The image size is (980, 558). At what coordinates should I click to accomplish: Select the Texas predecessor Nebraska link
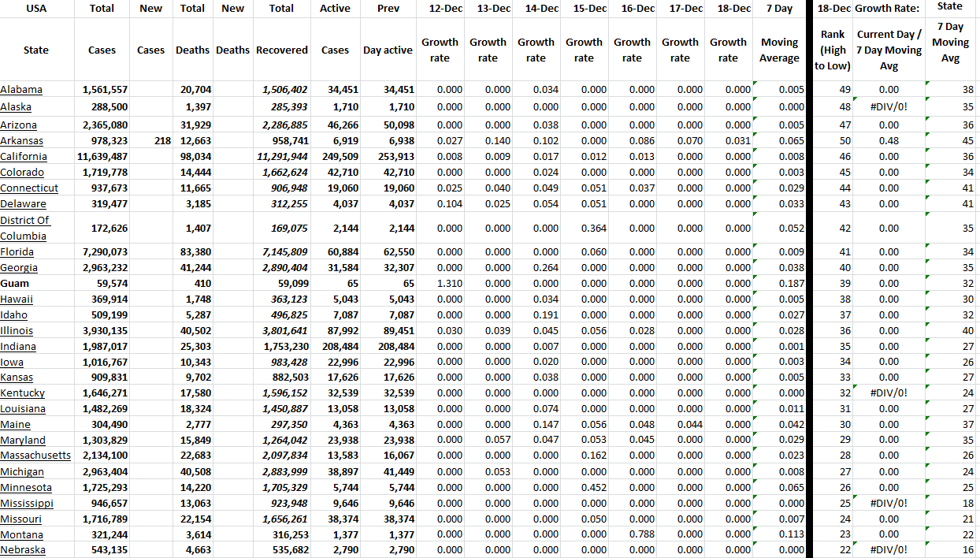click(22, 549)
